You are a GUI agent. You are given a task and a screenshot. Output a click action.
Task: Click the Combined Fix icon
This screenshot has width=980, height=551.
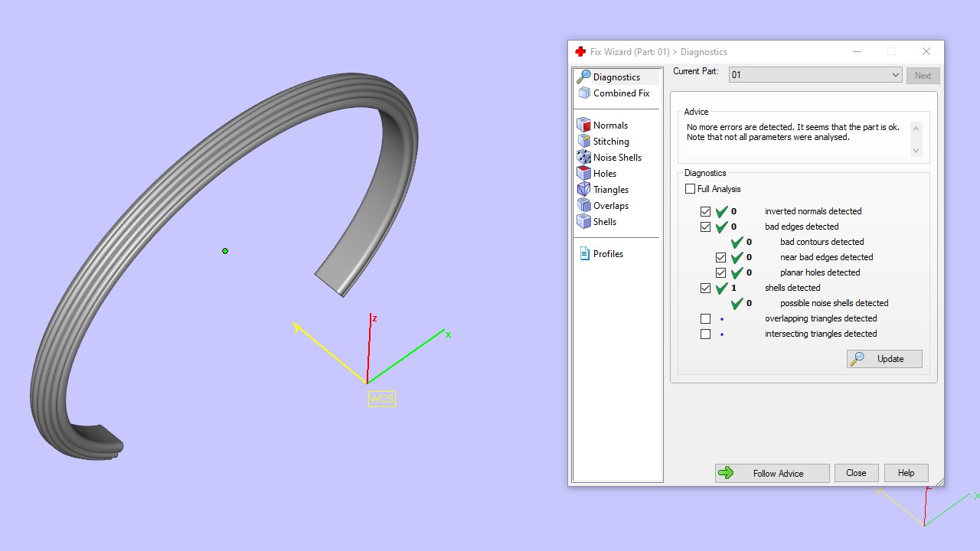coord(583,93)
